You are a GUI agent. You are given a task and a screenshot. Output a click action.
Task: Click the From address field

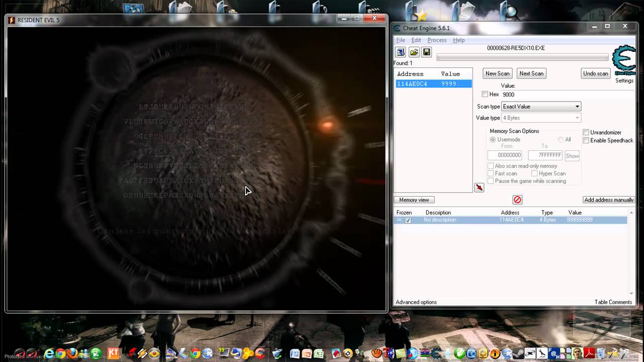(505, 156)
